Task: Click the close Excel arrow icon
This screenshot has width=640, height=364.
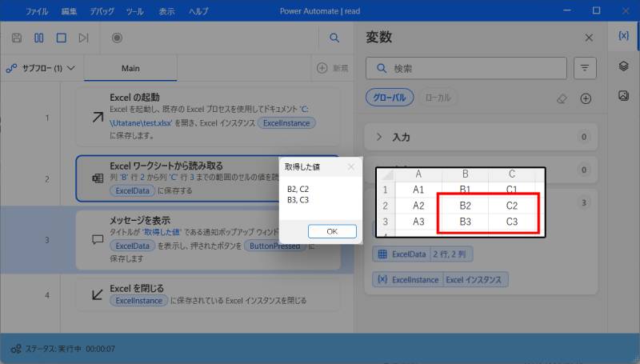Action: click(98, 294)
